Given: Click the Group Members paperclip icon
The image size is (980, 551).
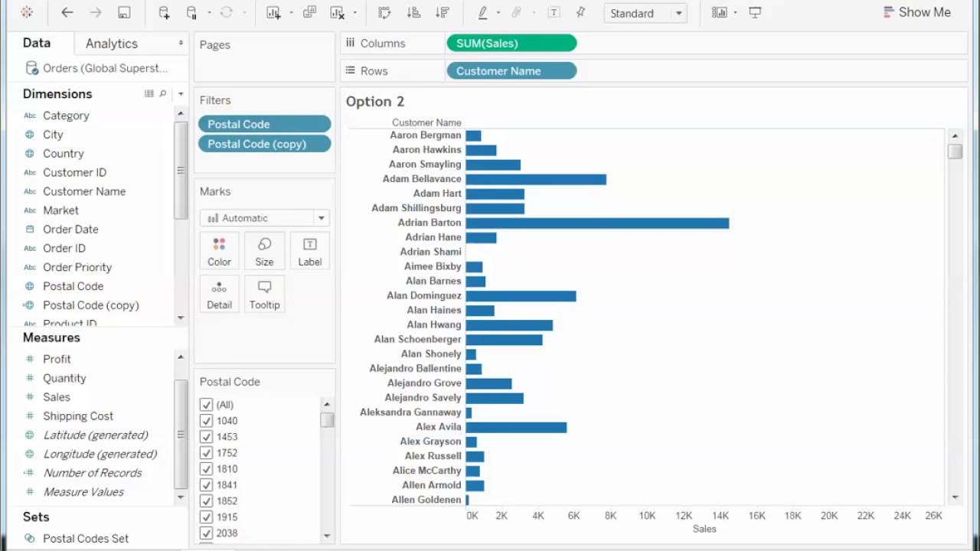Looking at the screenshot, I should pos(517,12).
